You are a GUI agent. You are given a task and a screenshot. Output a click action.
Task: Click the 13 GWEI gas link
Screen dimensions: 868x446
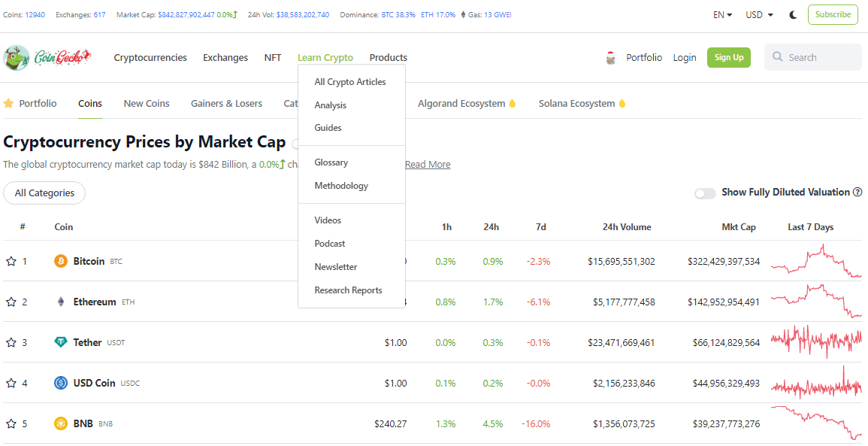tap(498, 15)
